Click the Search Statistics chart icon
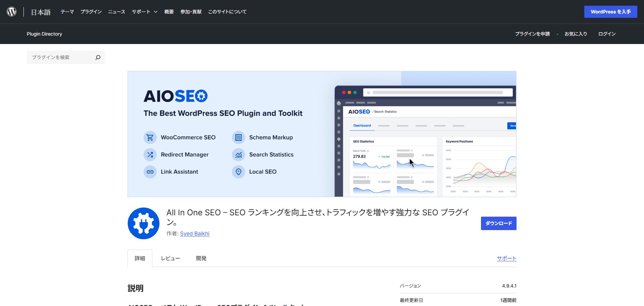Image resolution: width=644 pixels, height=306 pixels. (x=238, y=155)
